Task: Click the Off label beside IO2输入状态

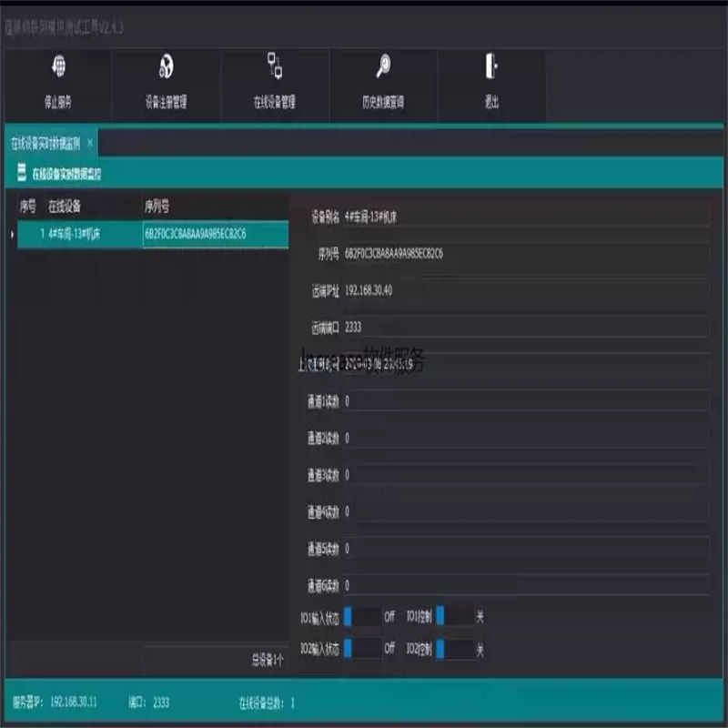Action: coord(389,648)
